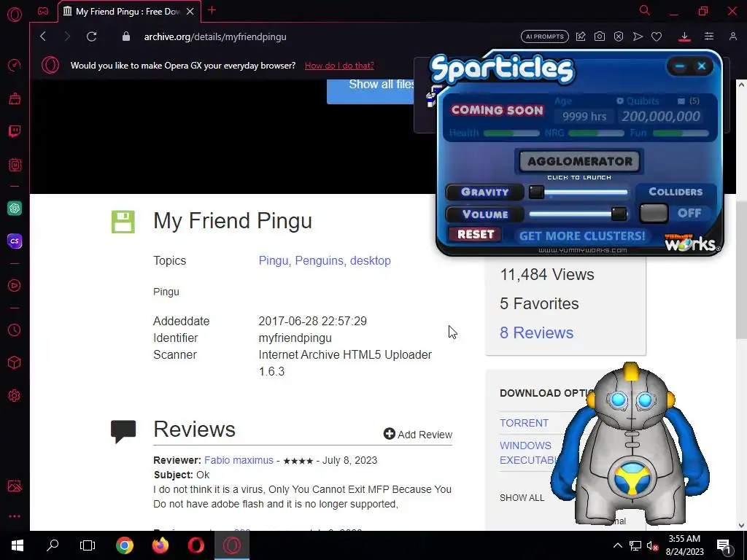
Task: Click the padlock site info icon
Action: point(125,36)
